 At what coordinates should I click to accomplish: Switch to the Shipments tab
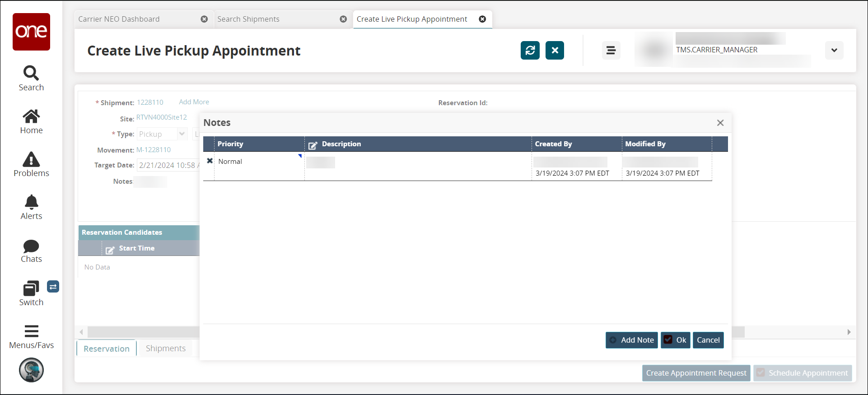(166, 348)
